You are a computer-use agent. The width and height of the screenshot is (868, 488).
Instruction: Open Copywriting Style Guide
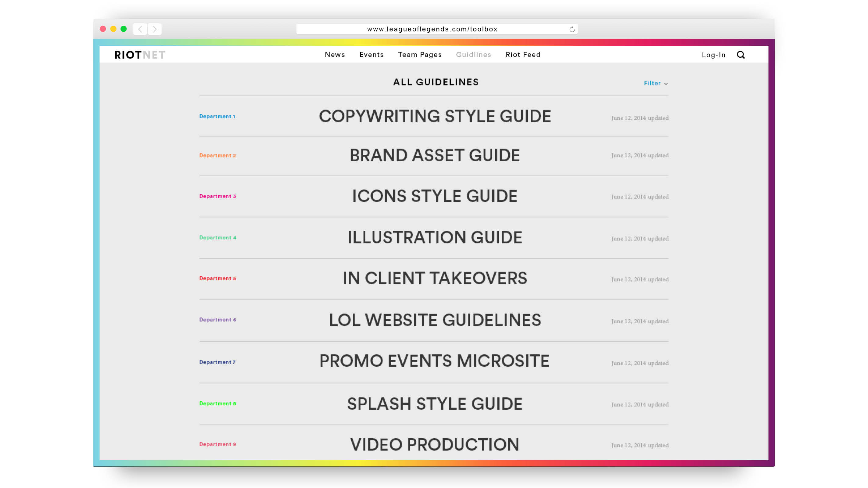[435, 116]
